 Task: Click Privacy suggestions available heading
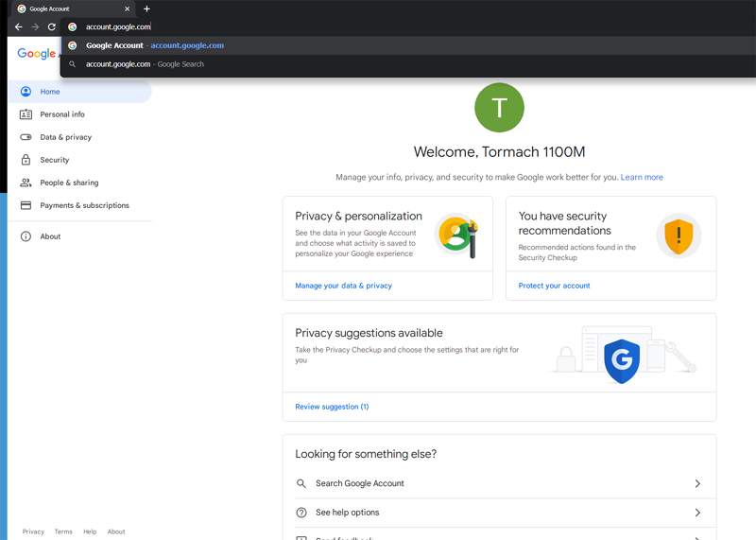[x=369, y=333]
